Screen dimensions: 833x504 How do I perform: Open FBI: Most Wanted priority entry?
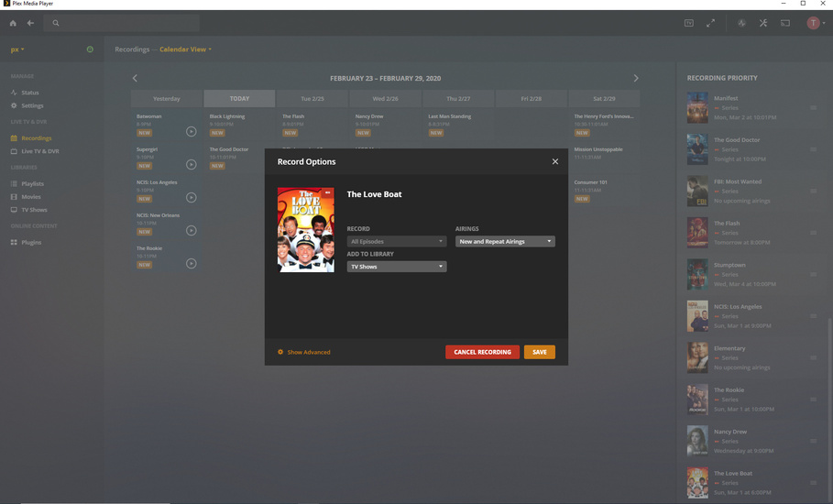751,192
